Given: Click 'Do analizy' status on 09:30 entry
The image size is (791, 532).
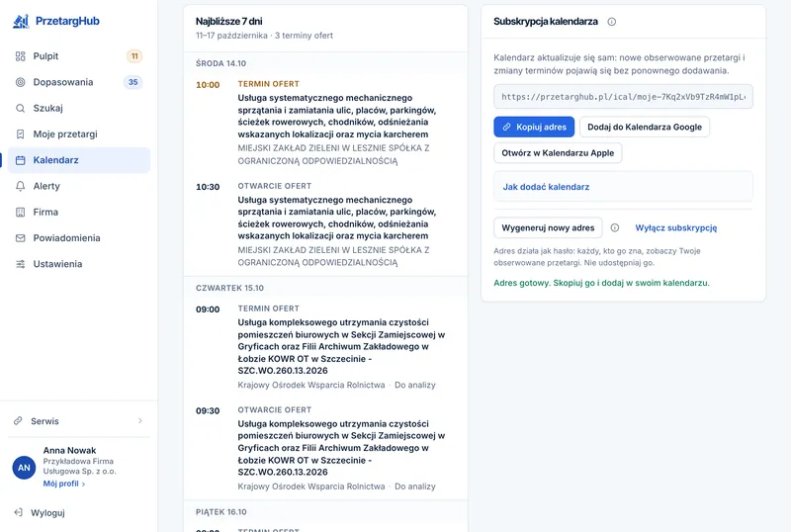Looking at the screenshot, I should tap(414, 487).
